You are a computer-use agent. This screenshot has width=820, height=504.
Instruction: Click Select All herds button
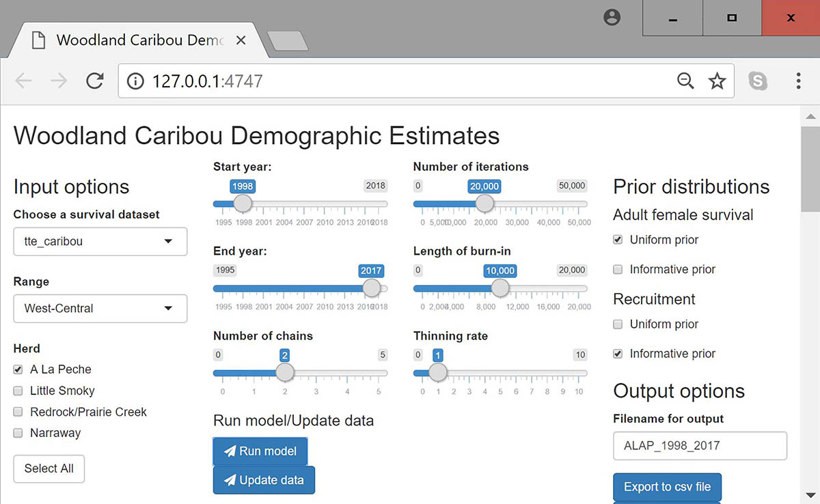(49, 468)
